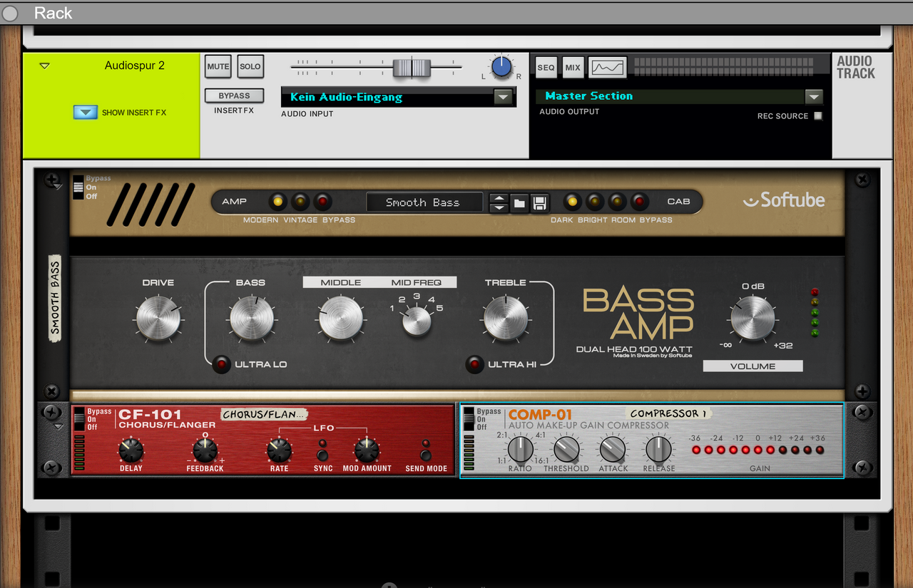The height and width of the screenshot is (588, 913).
Task: Select Room cabinet LED
Action: coord(617,202)
